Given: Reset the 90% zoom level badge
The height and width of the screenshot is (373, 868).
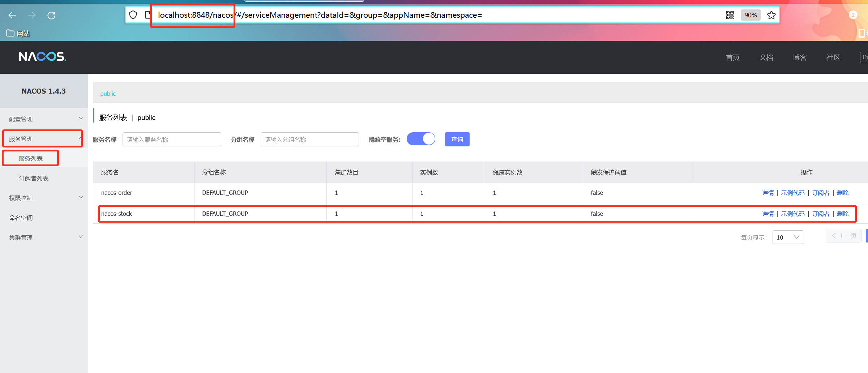Looking at the screenshot, I should (751, 15).
